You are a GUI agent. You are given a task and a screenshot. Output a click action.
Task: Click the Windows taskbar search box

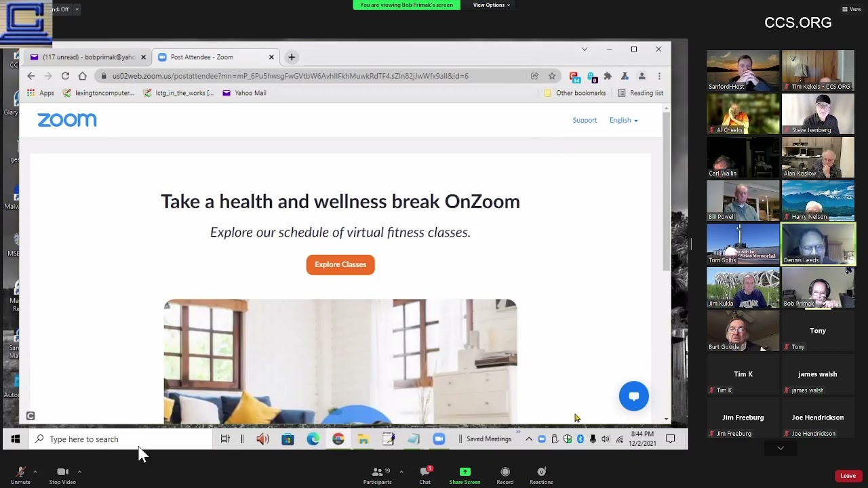pos(121,439)
